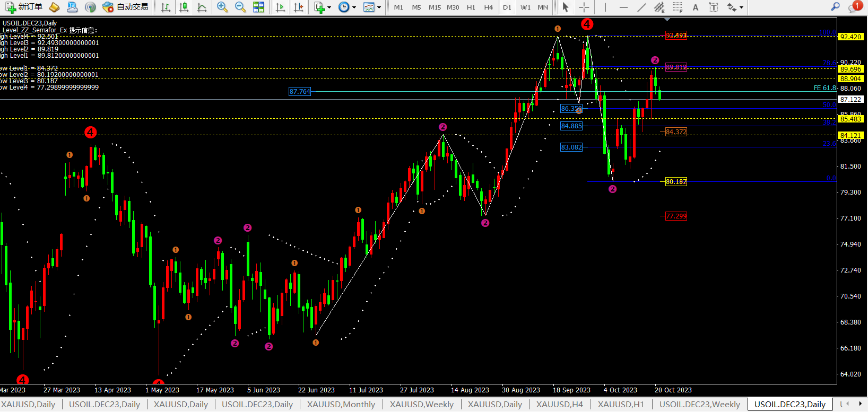Click the 新订单 new order button
Screen dimensions: 868x412
[x=24, y=7]
